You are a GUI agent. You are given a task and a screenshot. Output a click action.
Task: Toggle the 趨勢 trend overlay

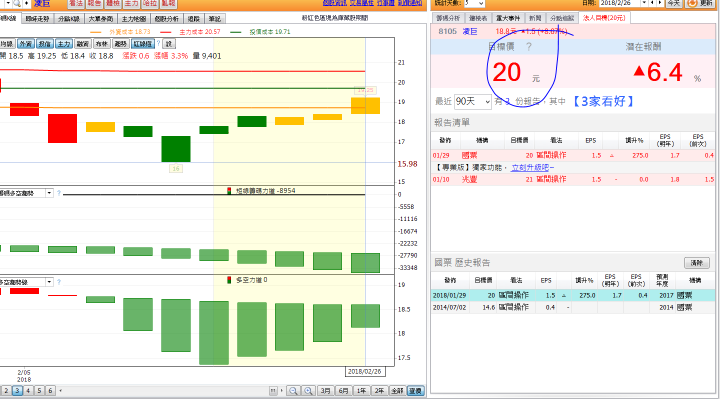120,44
